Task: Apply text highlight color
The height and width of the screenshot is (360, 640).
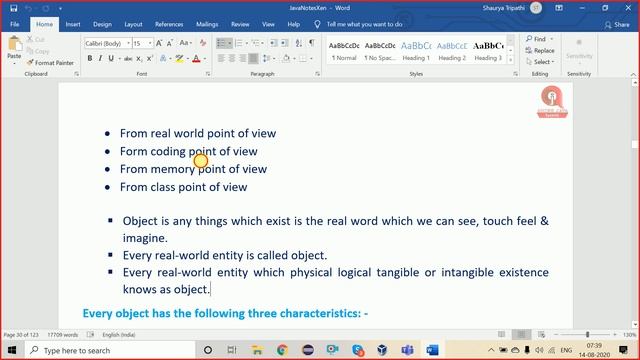Action: pyautogui.click(x=179, y=59)
